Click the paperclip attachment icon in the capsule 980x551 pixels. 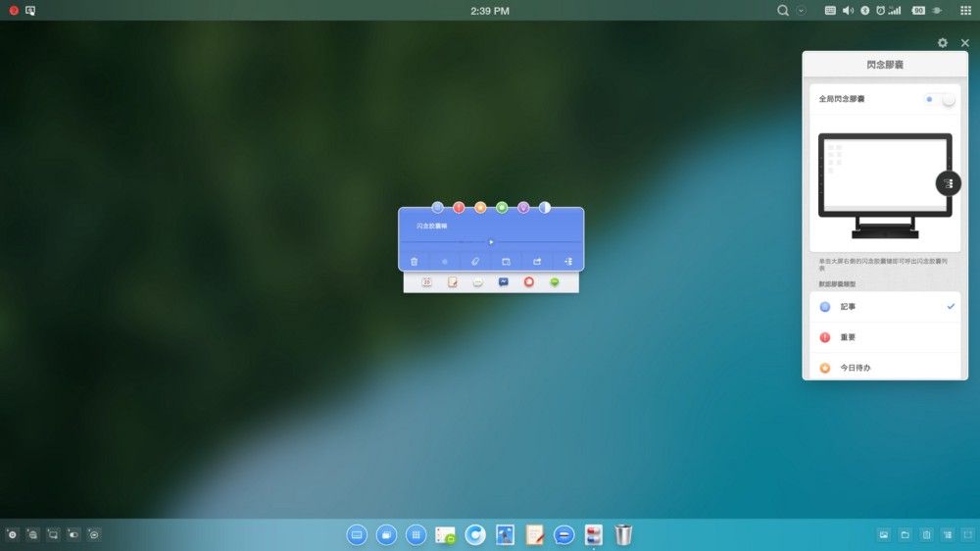[x=475, y=262]
